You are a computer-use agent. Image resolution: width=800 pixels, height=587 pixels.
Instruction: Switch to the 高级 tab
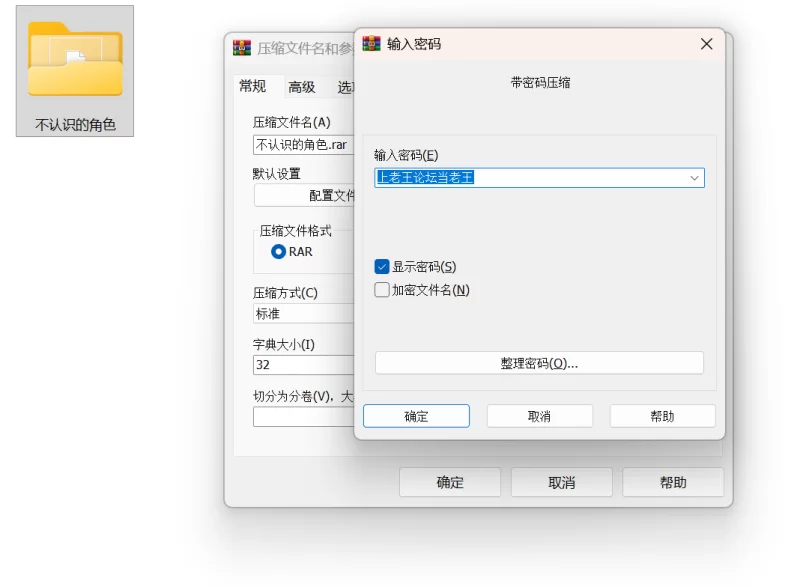(302, 87)
